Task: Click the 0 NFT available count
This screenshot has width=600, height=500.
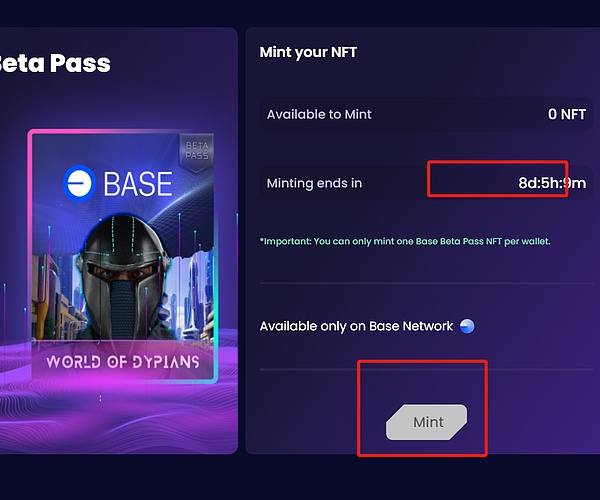Action: pyautogui.click(x=566, y=114)
